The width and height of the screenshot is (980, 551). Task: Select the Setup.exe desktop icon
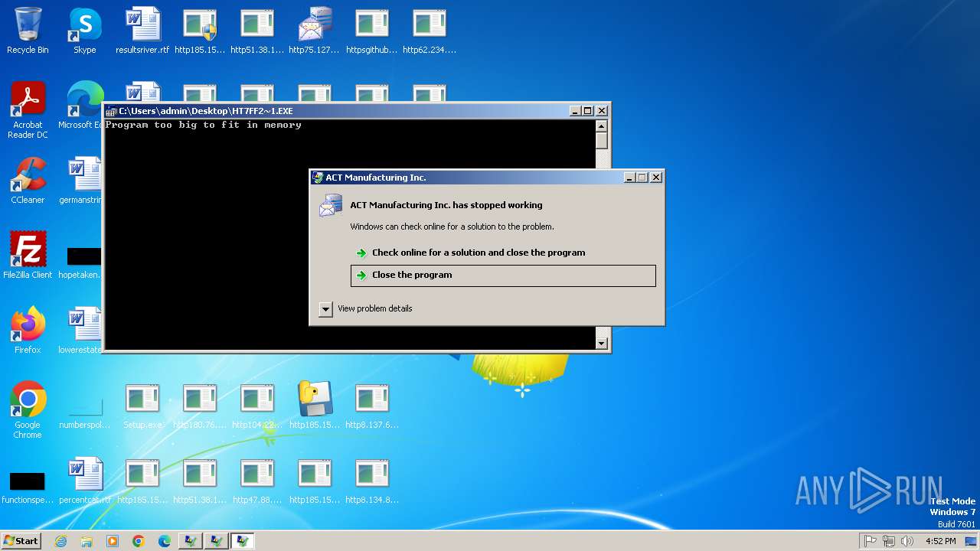pos(142,406)
